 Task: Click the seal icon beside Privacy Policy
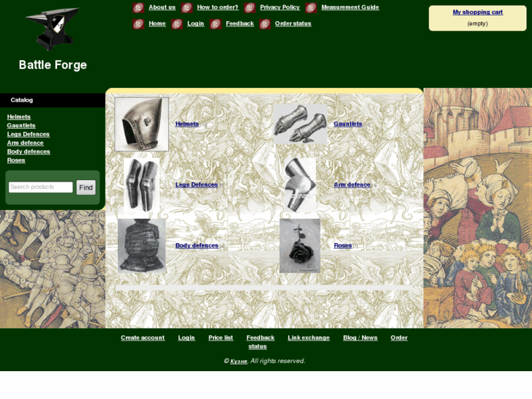click(x=250, y=7)
